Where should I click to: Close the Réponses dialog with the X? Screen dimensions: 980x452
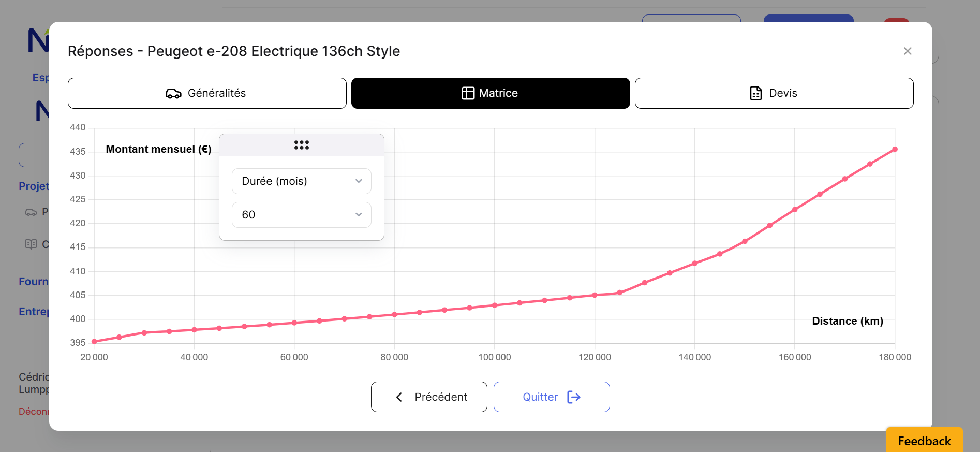tap(908, 51)
